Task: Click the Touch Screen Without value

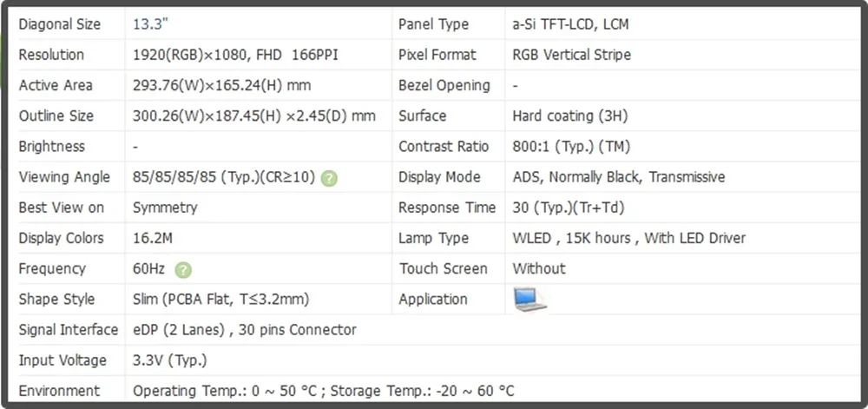Action: click(538, 268)
